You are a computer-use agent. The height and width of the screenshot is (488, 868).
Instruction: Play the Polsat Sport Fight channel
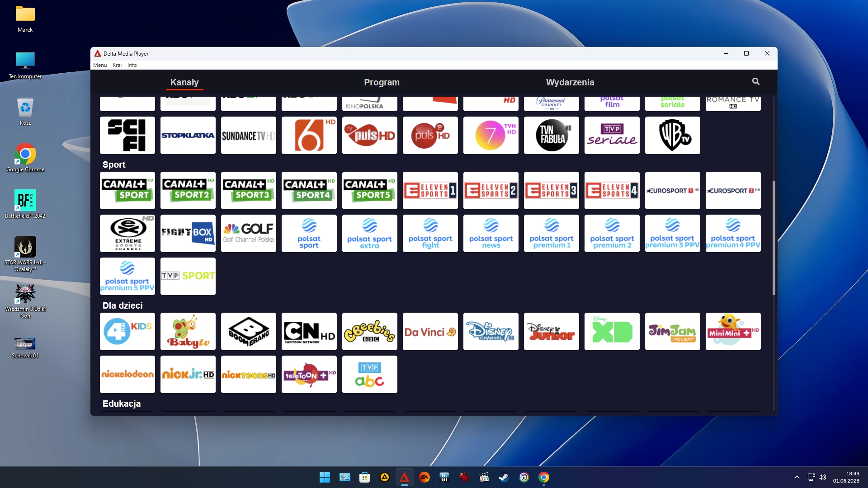click(x=430, y=234)
